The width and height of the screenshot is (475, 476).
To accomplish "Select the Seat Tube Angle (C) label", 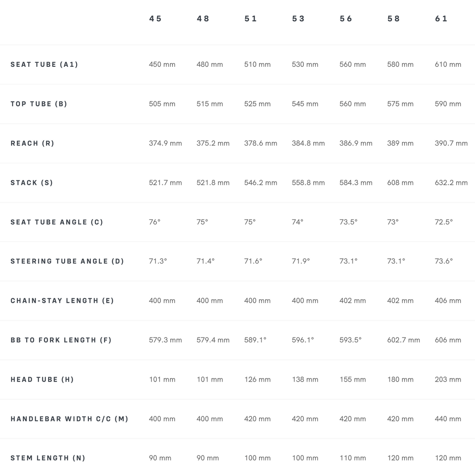I will [x=57, y=222].
